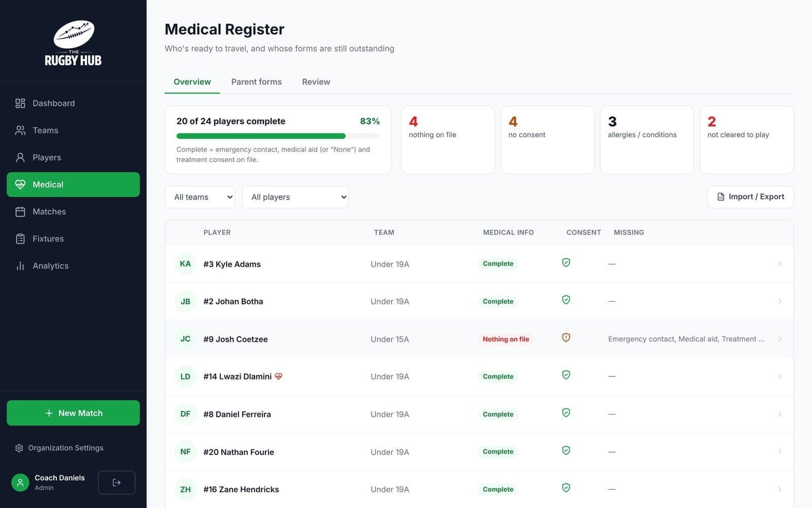
Task: Click player name #9 Josh Coetzee
Action: 235,339
